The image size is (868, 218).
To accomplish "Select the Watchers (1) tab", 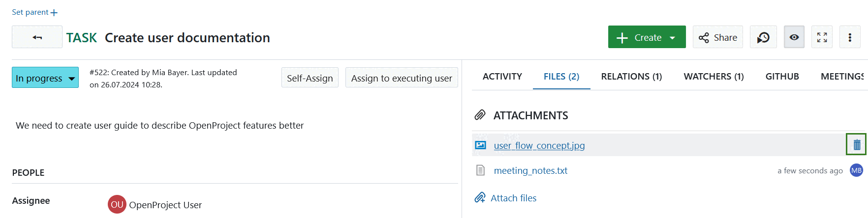I will (713, 77).
